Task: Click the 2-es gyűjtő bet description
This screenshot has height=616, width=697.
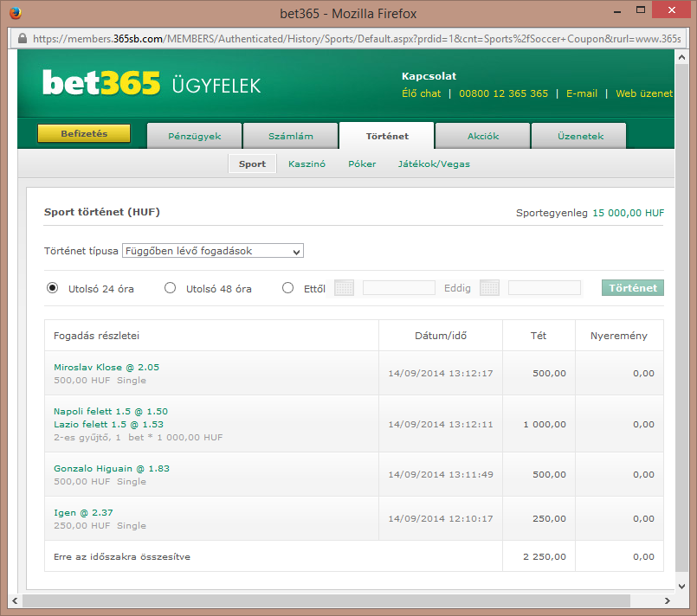Action: pyautogui.click(x=139, y=437)
